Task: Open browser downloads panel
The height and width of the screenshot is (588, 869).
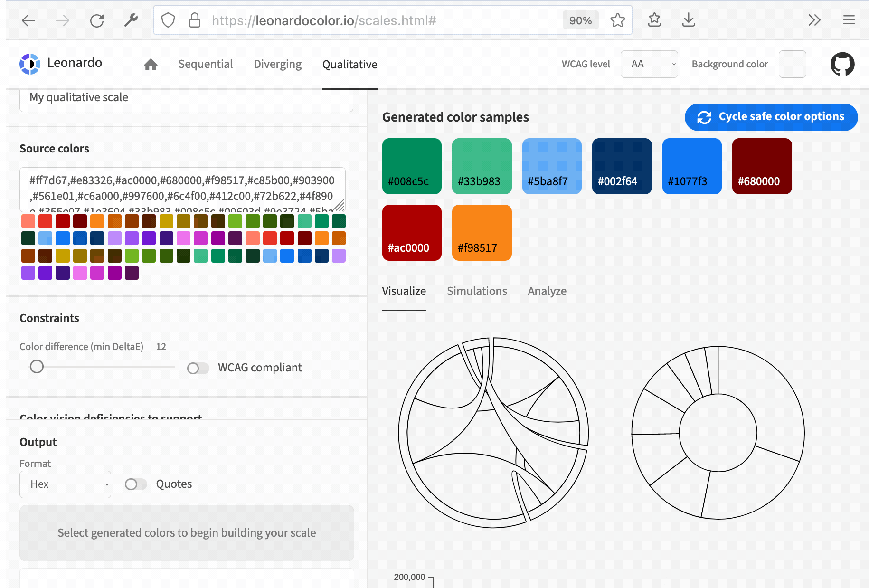Action: (688, 20)
